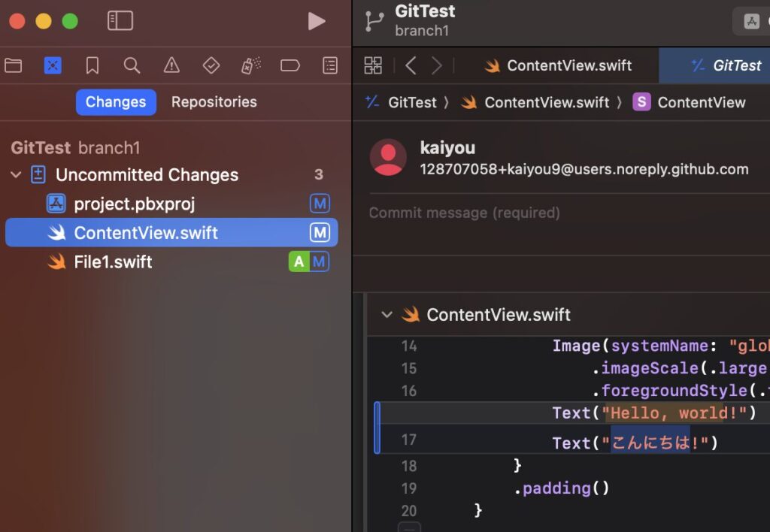Go back in editor history
The height and width of the screenshot is (532, 770).
tap(411, 65)
